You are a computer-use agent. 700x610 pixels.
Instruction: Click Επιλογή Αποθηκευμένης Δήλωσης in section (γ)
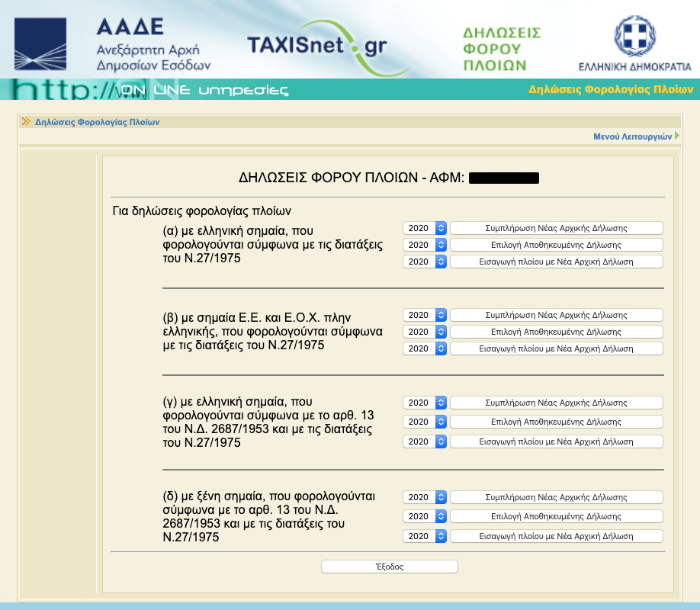pyautogui.click(x=556, y=422)
